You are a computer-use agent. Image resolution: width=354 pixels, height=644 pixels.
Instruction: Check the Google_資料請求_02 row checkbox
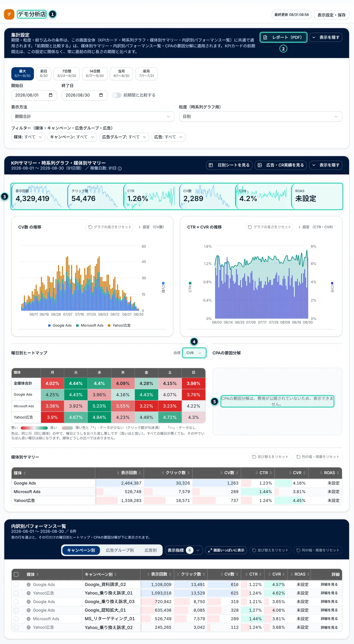click(x=16, y=584)
